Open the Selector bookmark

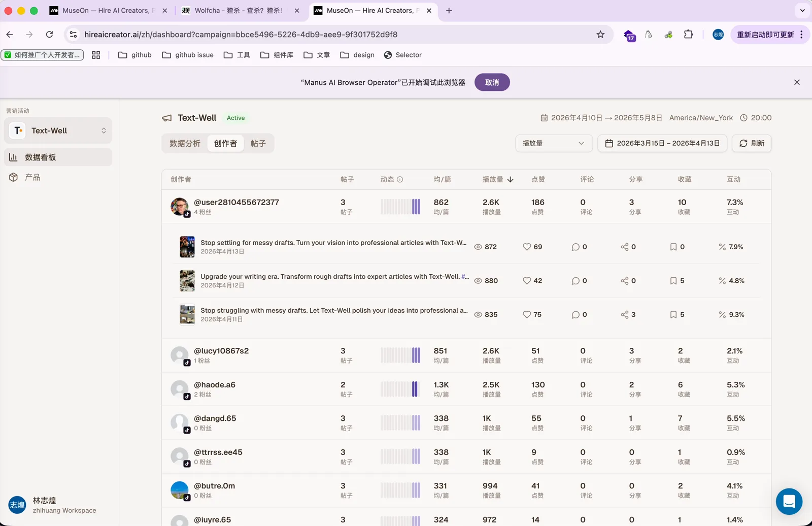click(403, 55)
